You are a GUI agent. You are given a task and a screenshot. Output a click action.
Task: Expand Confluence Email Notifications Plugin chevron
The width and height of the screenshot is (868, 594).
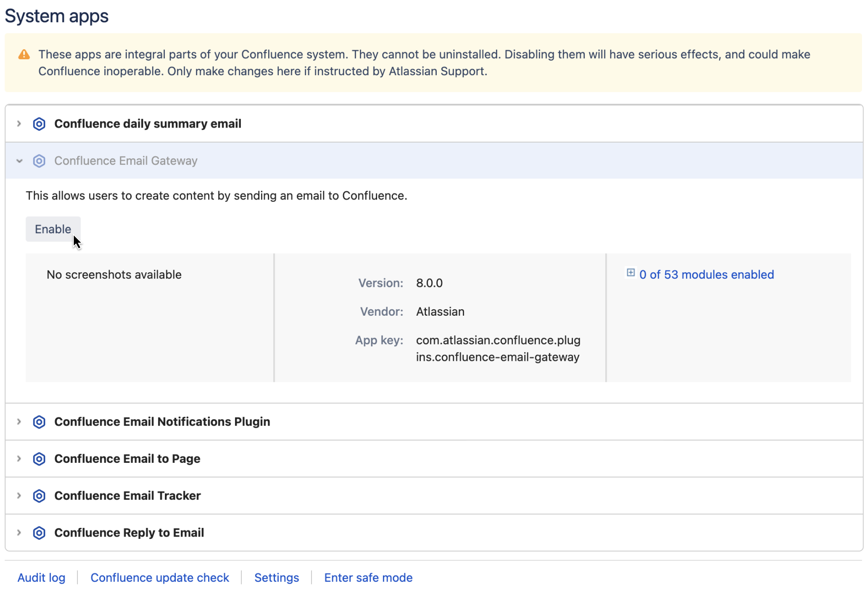(19, 422)
